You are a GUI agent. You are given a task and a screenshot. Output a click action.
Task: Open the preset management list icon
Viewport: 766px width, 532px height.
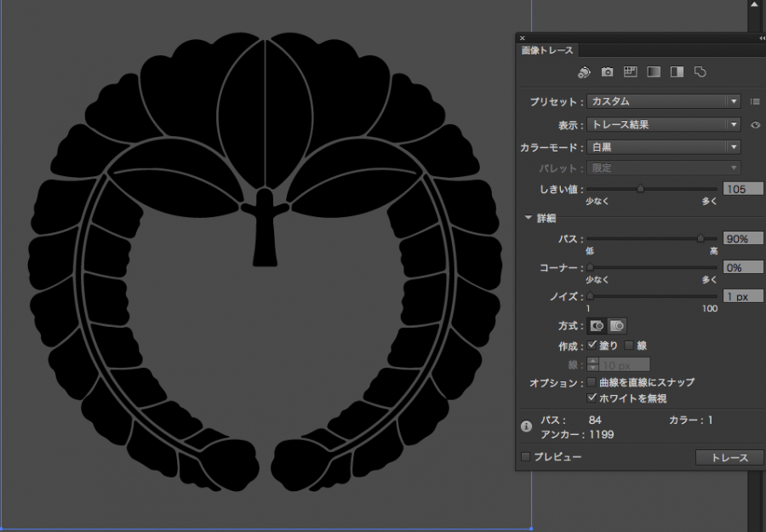tap(755, 101)
